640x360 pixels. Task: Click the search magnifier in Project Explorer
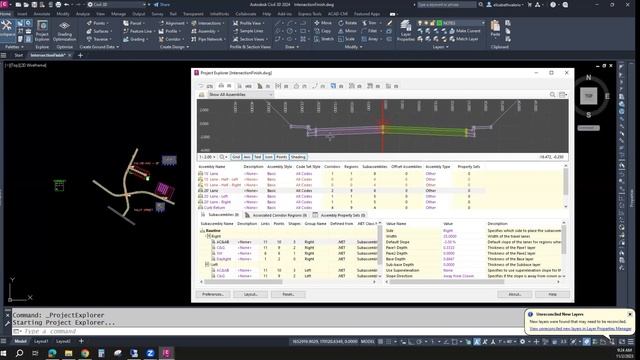point(552,95)
